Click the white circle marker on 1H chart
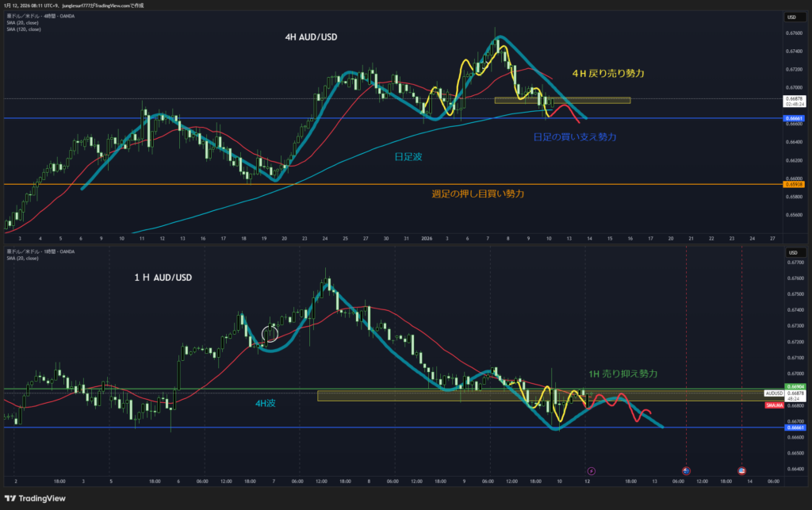 (270, 332)
